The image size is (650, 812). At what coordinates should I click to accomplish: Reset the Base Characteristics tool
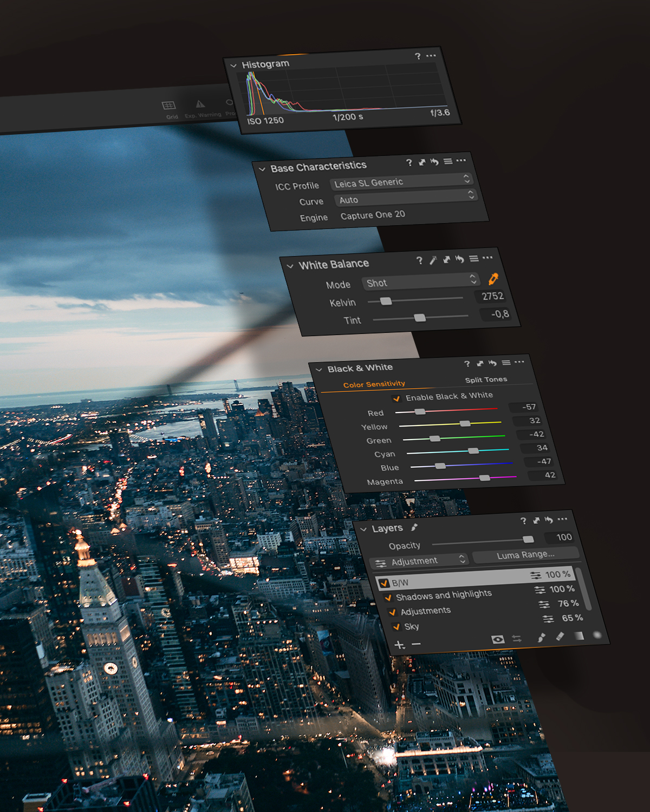tap(434, 161)
